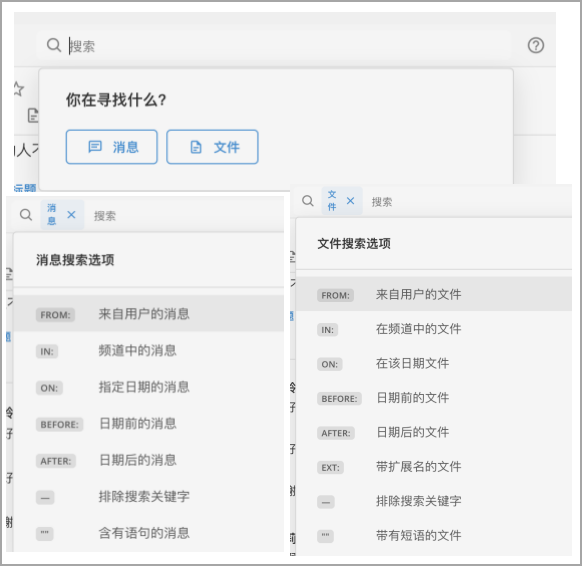Select EXT: 带扩展名的文件 option
Image resolution: width=582 pixels, height=566 pixels.
click(x=434, y=467)
